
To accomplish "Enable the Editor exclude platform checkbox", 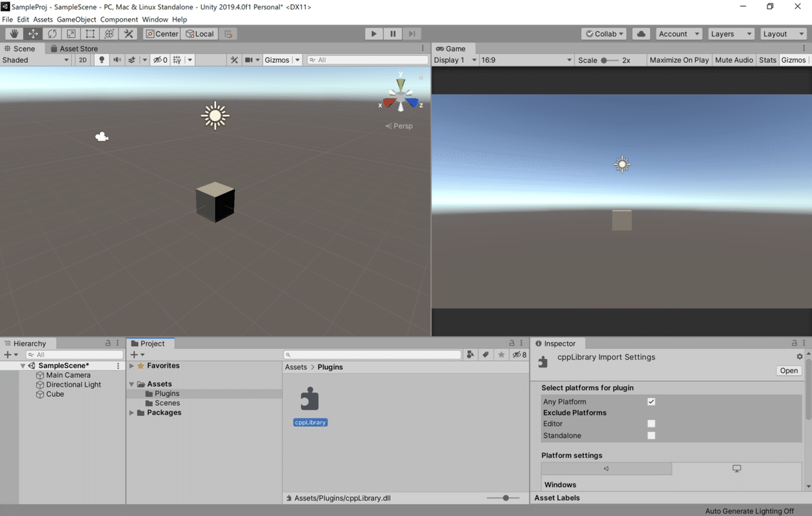I will (651, 424).
